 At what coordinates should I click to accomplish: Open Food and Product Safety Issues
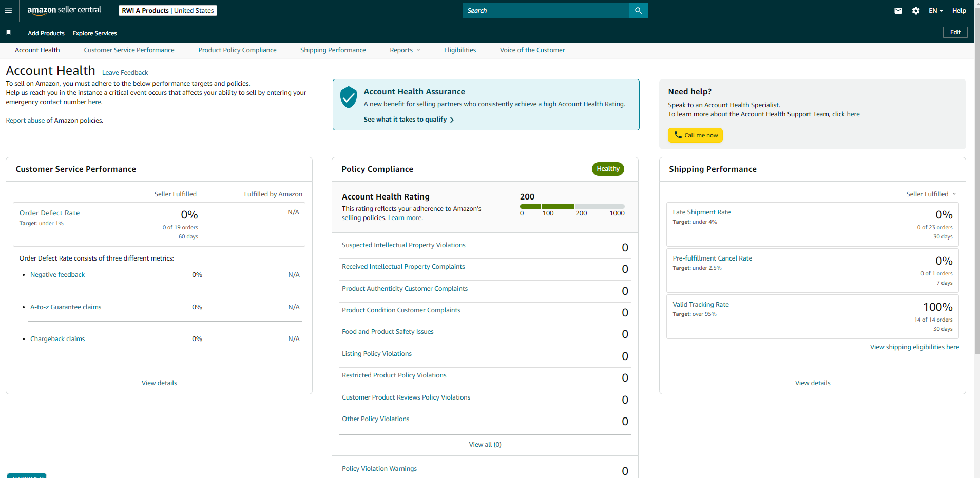pos(388,332)
